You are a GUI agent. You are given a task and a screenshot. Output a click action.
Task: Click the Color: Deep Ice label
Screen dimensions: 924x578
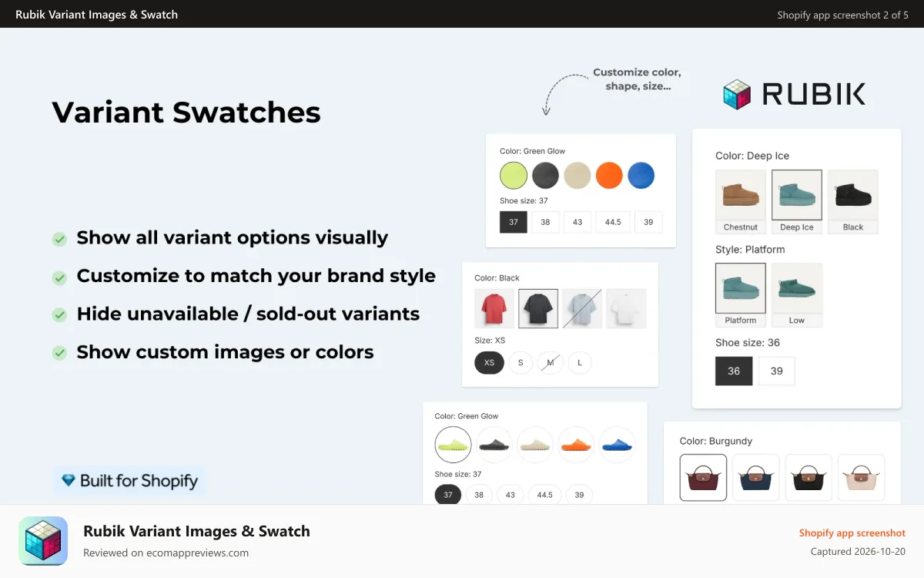752,156
